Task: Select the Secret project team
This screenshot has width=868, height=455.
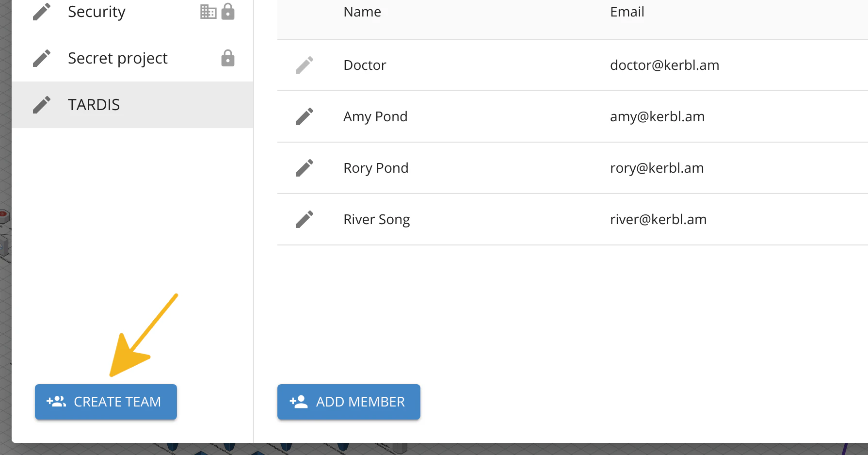Action: 132,58
